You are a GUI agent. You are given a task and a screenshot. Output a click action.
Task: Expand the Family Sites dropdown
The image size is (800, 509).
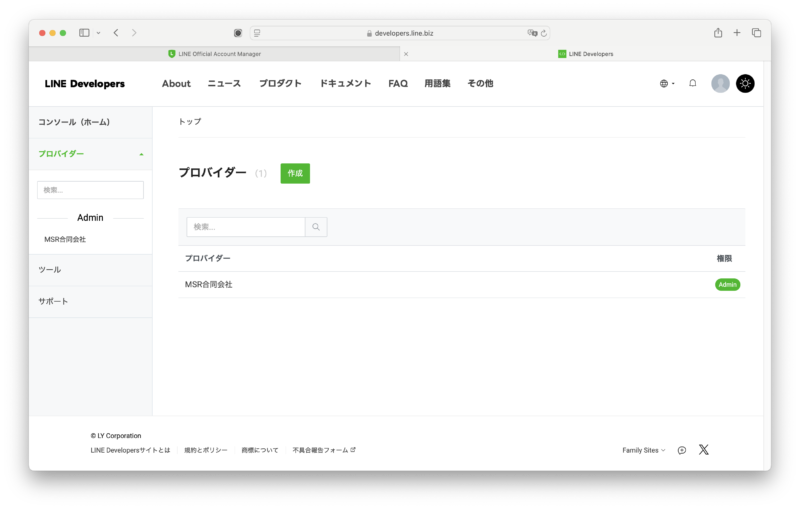(644, 450)
